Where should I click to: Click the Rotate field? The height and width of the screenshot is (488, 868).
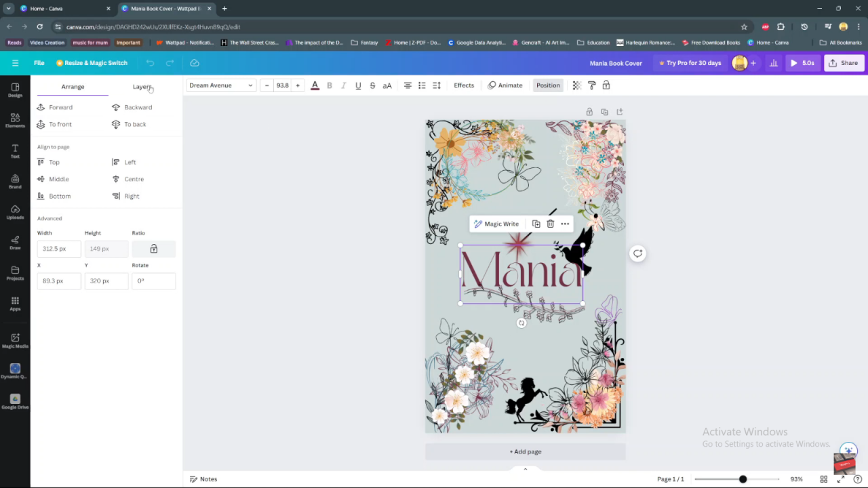pyautogui.click(x=154, y=281)
